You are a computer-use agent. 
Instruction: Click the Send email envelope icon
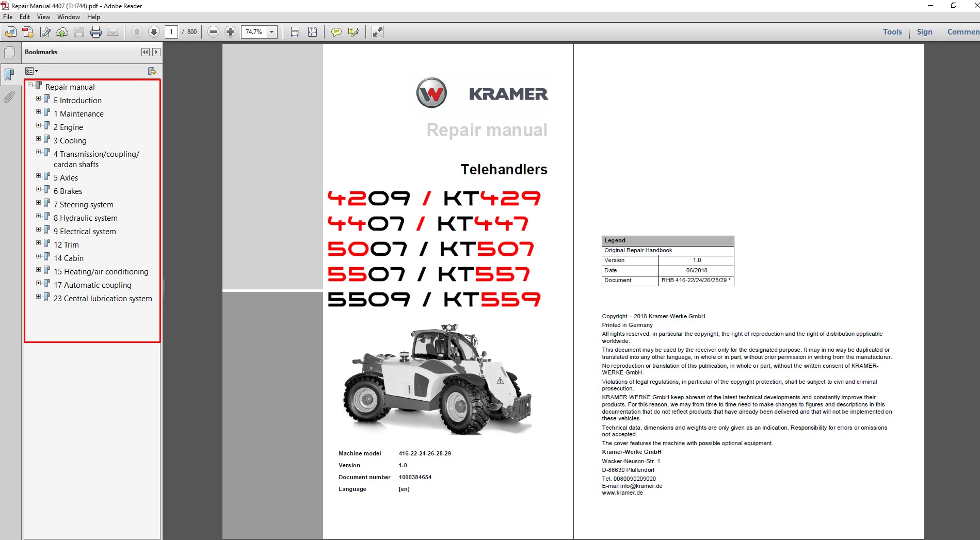[x=113, y=32]
